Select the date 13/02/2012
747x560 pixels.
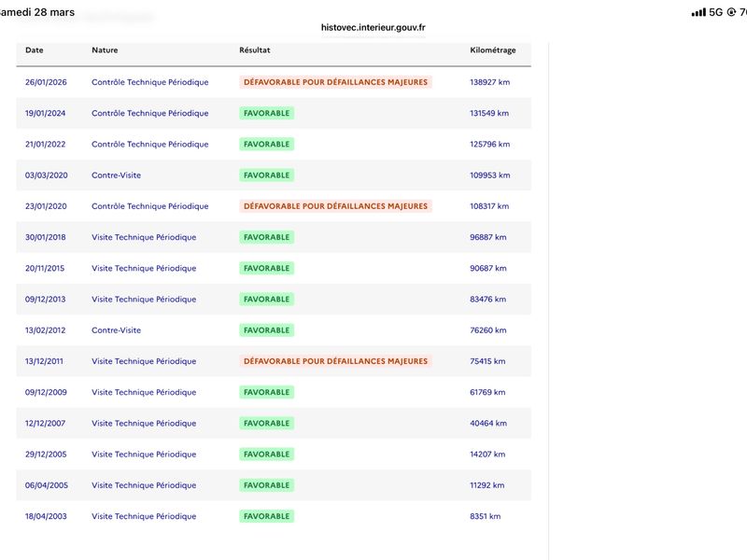tap(45, 329)
